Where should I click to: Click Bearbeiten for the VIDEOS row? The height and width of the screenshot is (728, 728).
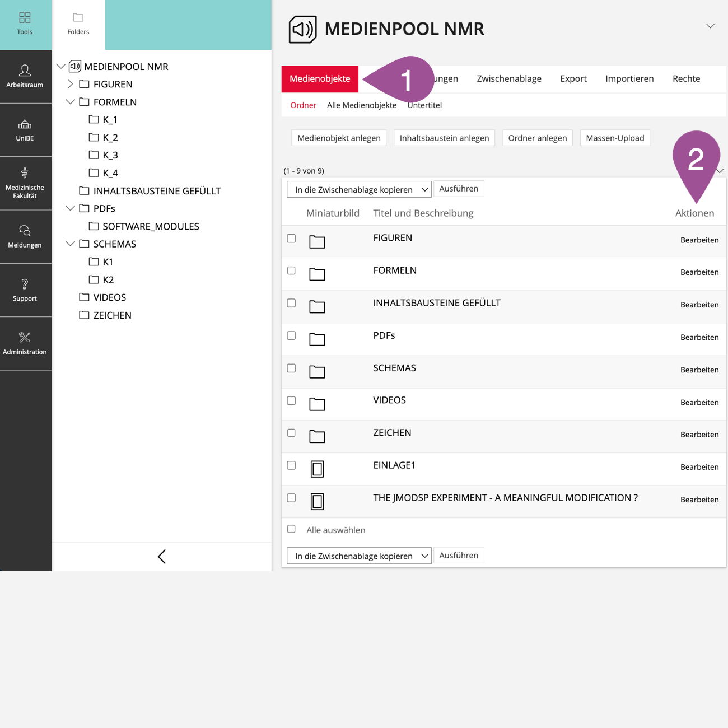(x=699, y=402)
